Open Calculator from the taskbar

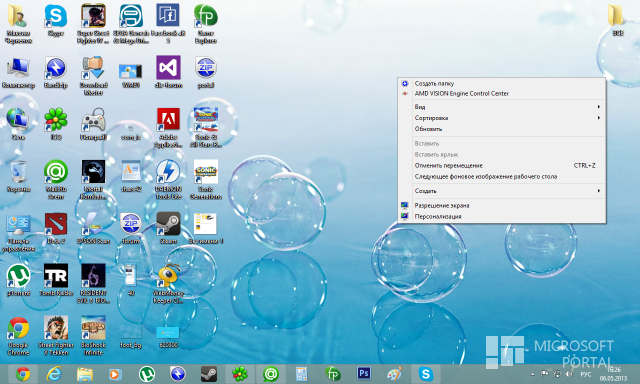302,374
